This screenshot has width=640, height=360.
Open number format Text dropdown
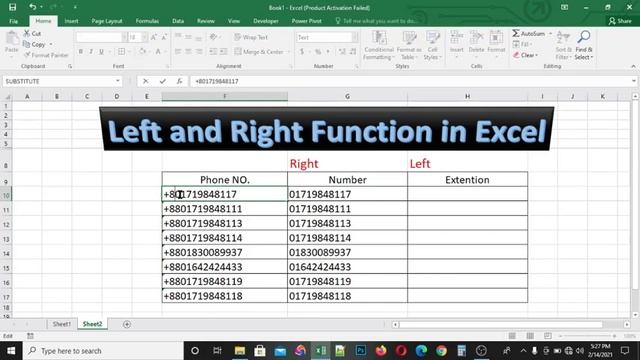pos(355,37)
